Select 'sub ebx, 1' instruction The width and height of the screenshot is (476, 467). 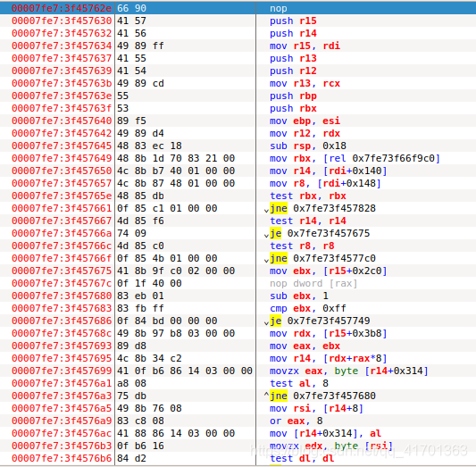(299, 296)
